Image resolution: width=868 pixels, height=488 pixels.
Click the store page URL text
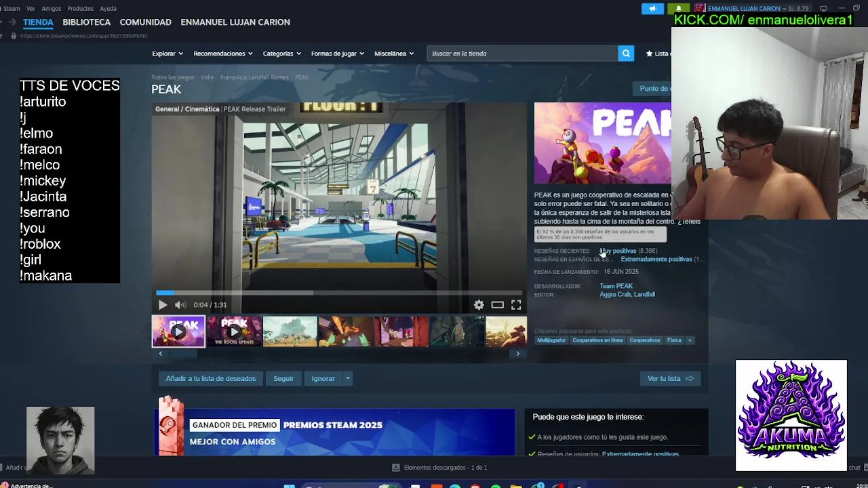[84, 36]
